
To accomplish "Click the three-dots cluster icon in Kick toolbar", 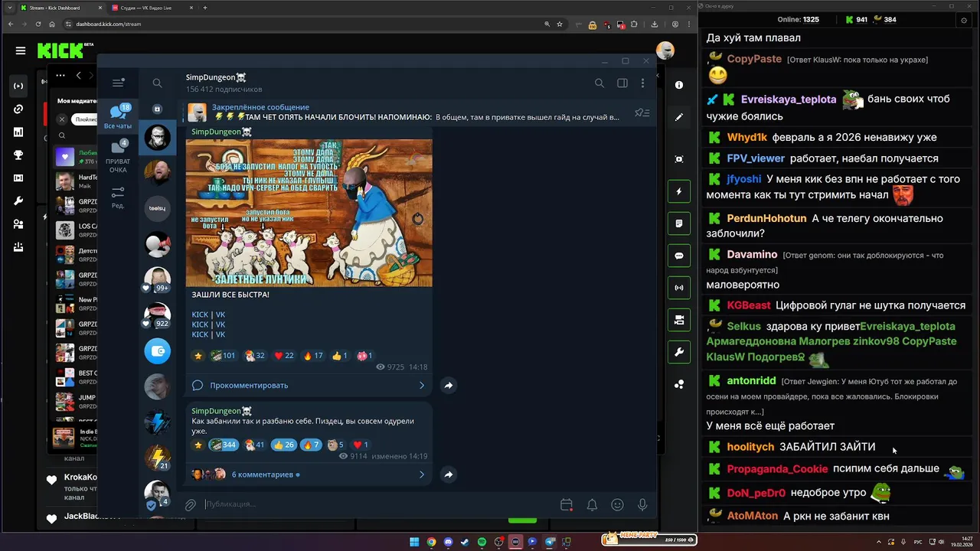I will [x=679, y=384].
